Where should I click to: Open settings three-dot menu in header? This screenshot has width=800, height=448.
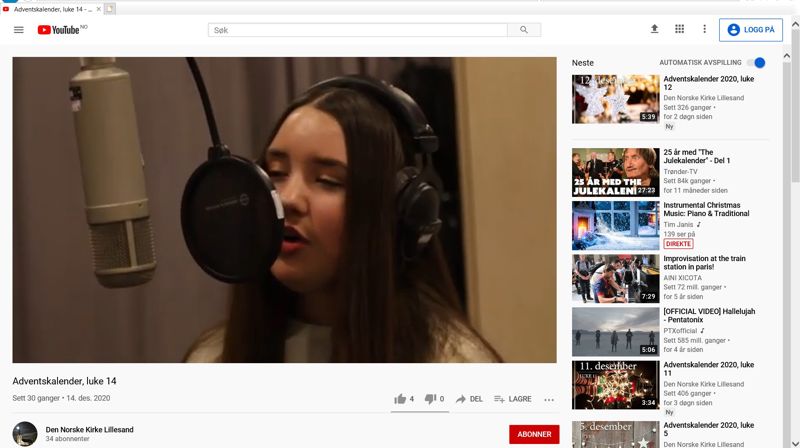tap(704, 30)
